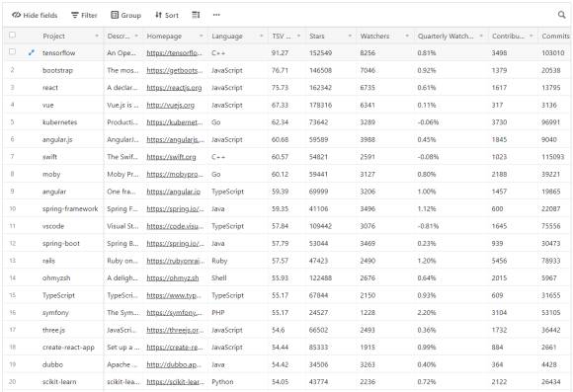Expand the tensorflow record with arrow icon

pos(32,52)
